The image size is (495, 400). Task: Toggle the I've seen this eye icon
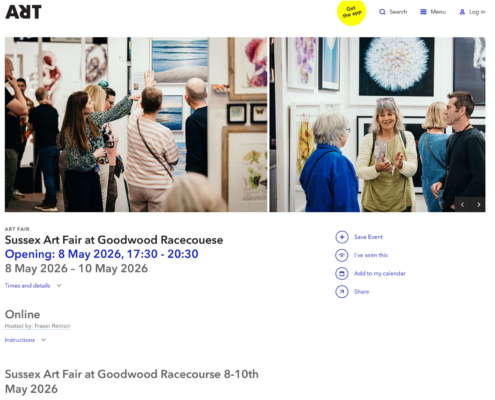coord(342,255)
